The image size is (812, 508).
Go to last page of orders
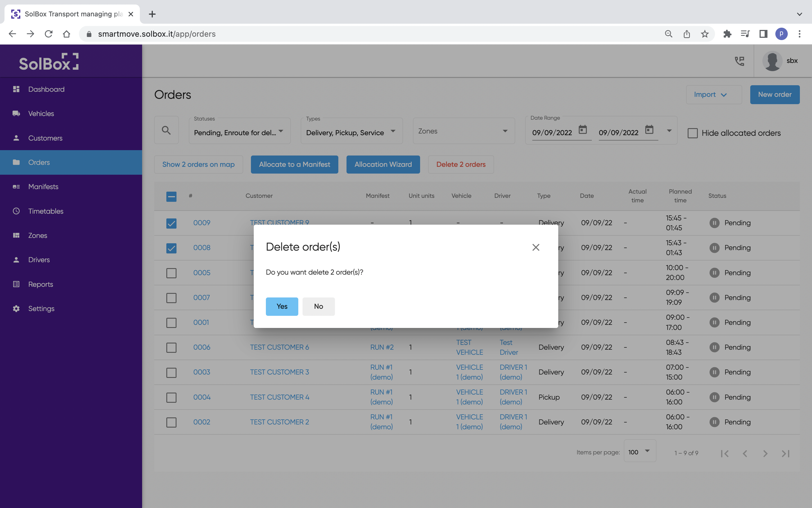click(785, 454)
